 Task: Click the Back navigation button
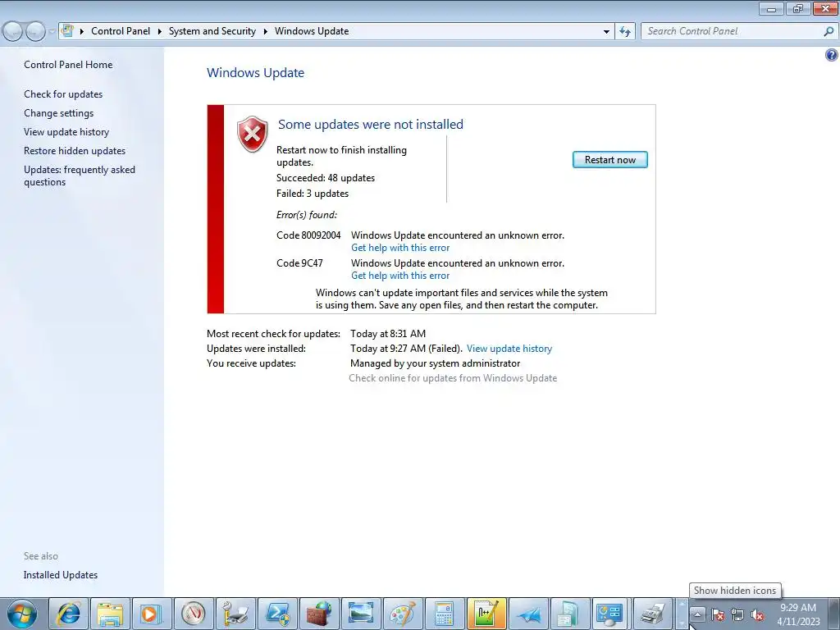pos(13,31)
